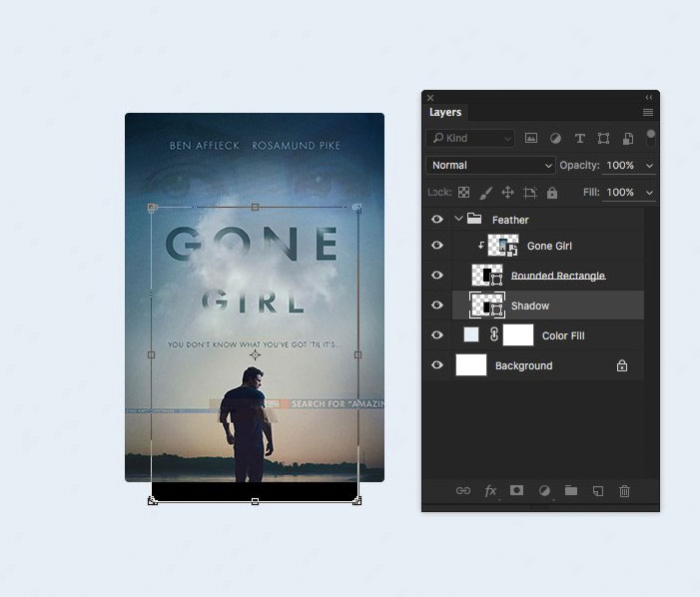Click the Opacity 100% value field
Image resolution: width=700 pixels, height=597 pixels.
[x=620, y=166]
